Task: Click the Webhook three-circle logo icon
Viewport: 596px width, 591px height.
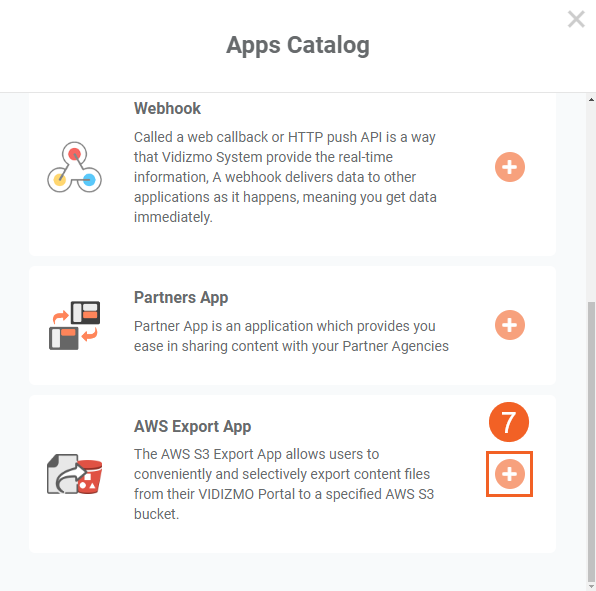Action: pos(74,167)
